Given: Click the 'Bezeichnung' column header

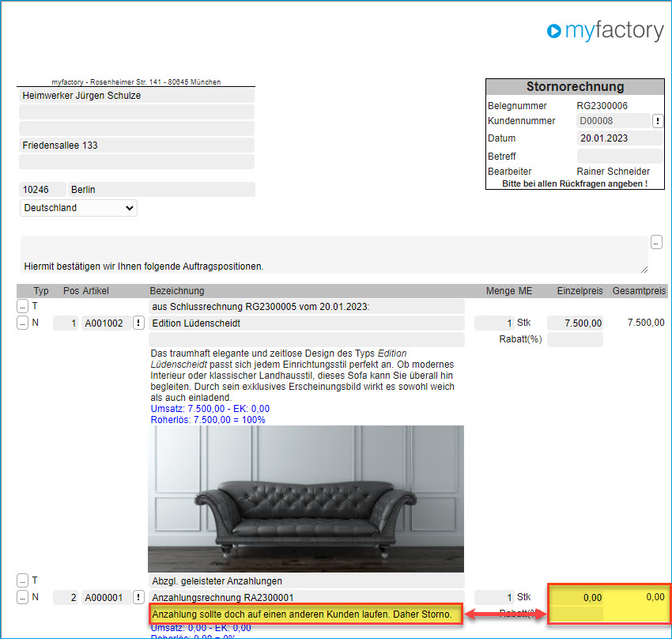Looking at the screenshot, I should 177,291.
